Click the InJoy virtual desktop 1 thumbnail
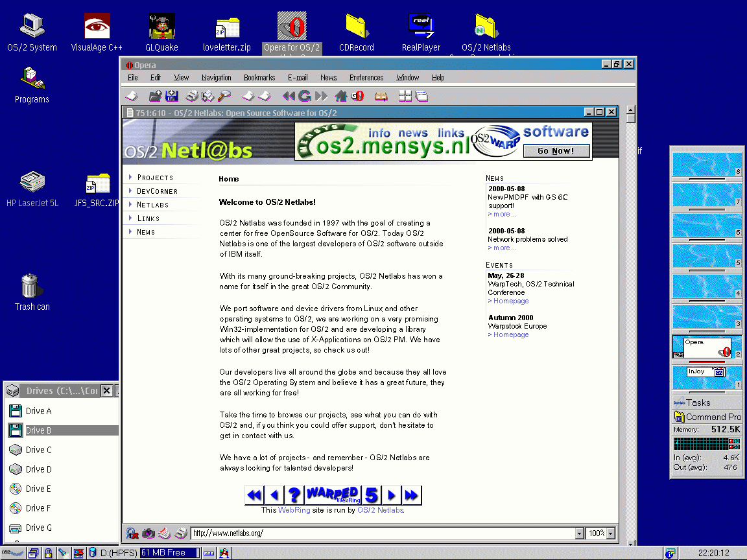This screenshot has width=747, height=560. click(x=707, y=378)
